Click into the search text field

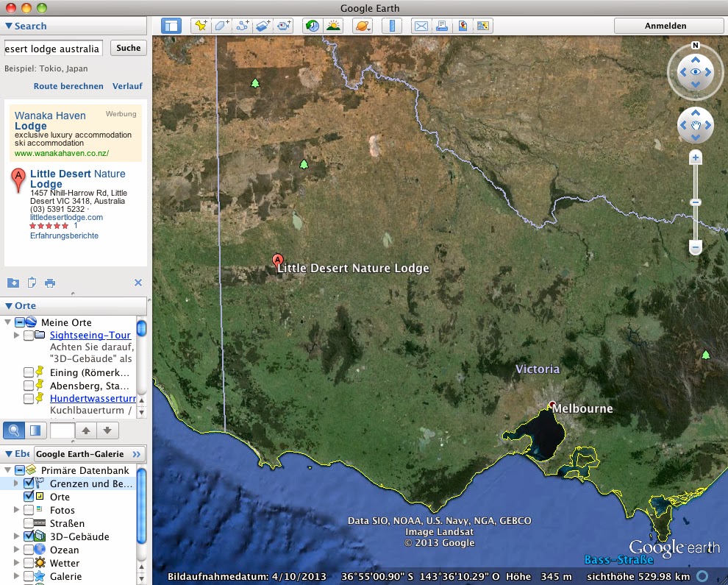[x=54, y=49]
